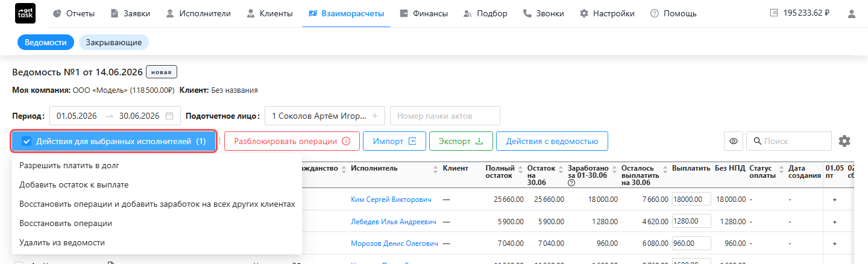Open the Финансы section
Viewport: 868px width, 264px height.
[x=424, y=13]
